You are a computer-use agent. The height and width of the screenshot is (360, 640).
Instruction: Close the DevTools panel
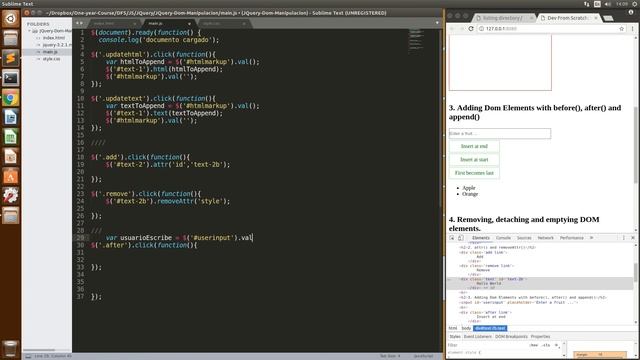633,238
